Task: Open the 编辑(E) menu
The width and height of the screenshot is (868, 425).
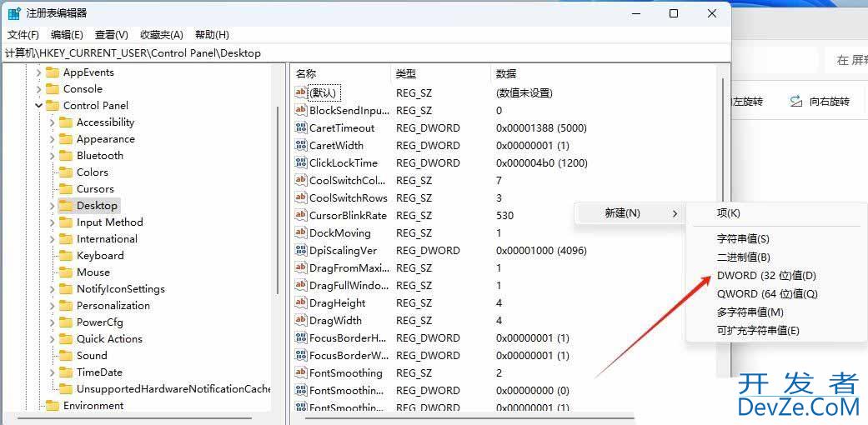Action: point(67,35)
